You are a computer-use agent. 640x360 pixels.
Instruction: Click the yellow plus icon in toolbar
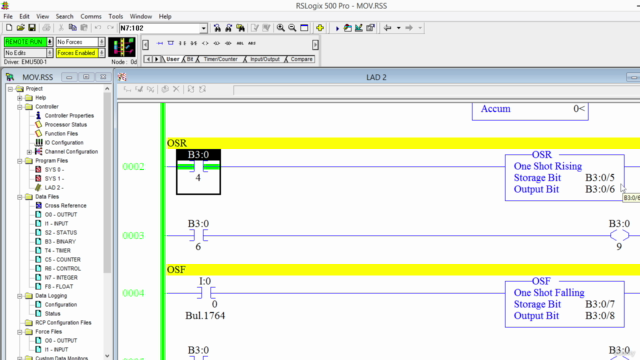coord(320,28)
